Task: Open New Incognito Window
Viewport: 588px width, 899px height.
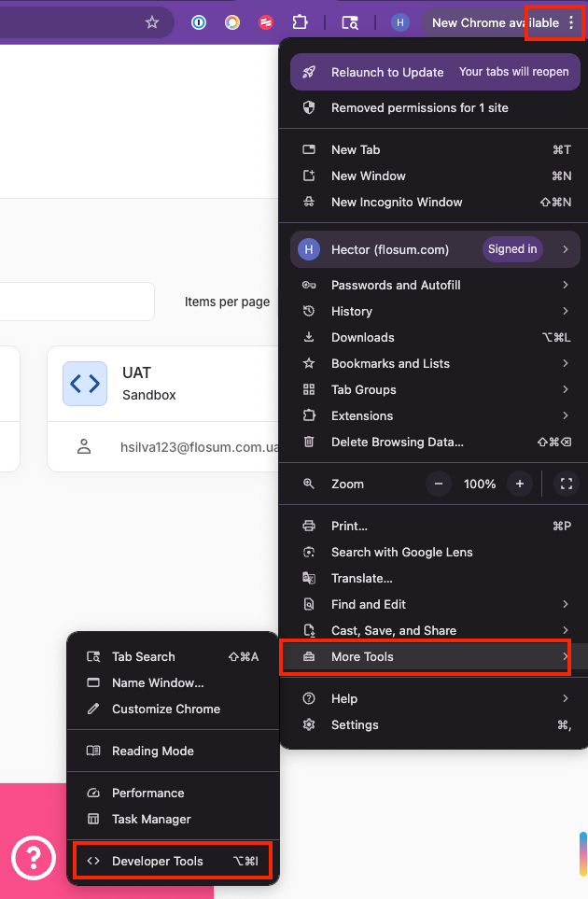Action: (x=397, y=202)
